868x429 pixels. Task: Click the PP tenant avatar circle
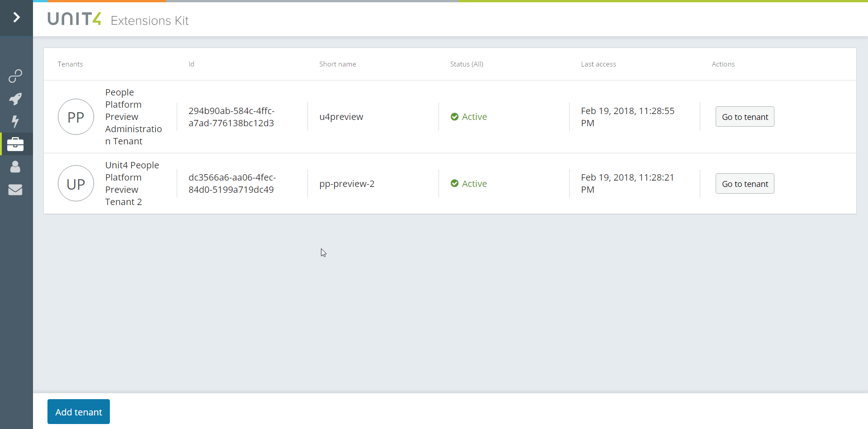click(76, 117)
